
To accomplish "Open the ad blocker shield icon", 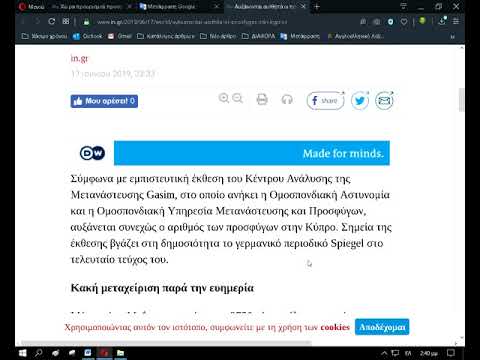I will click(x=390, y=22).
